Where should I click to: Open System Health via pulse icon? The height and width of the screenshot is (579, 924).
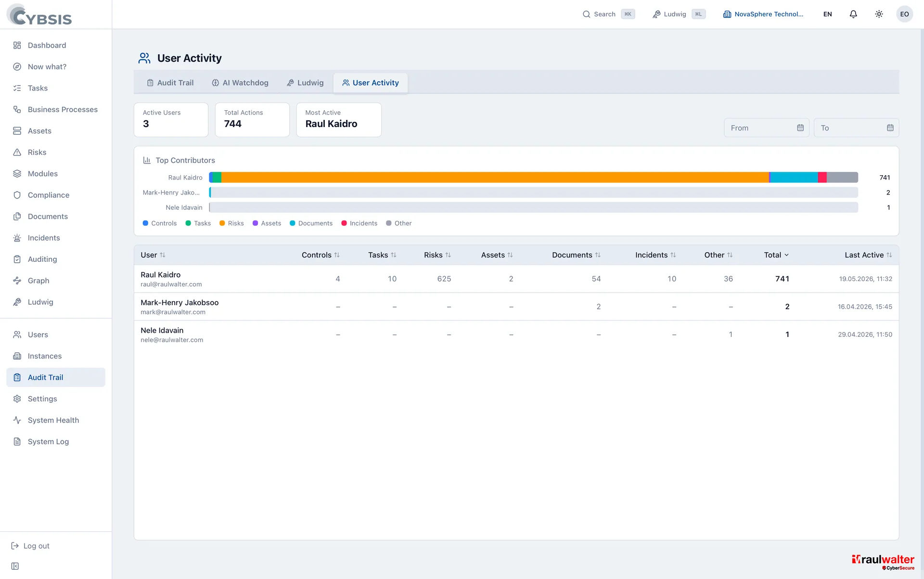(x=17, y=420)
